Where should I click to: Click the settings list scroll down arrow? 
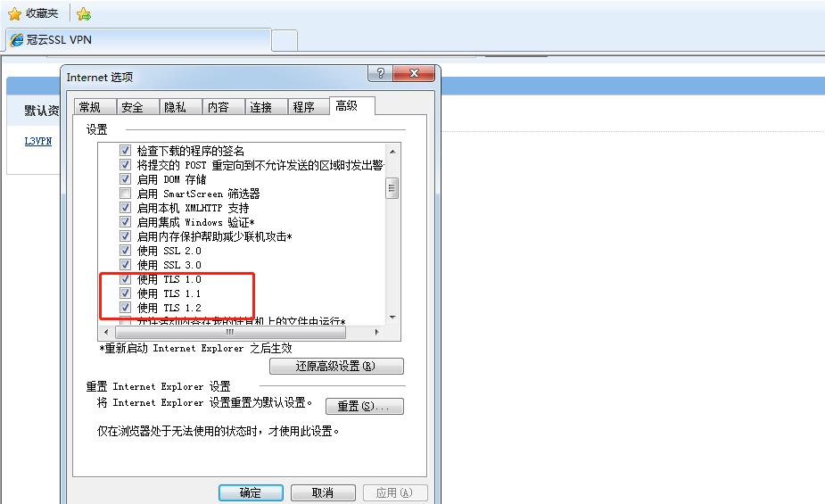pyautogui.click(x=392, y=318)
